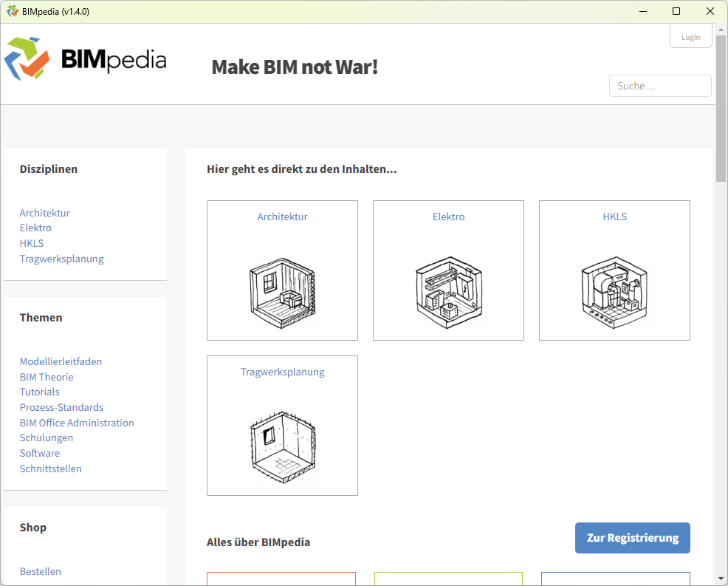The height and width of the screenshot is (586, 728).
Task: Open the Modellierleitfaden topic
Action: (x=61, y=361)
